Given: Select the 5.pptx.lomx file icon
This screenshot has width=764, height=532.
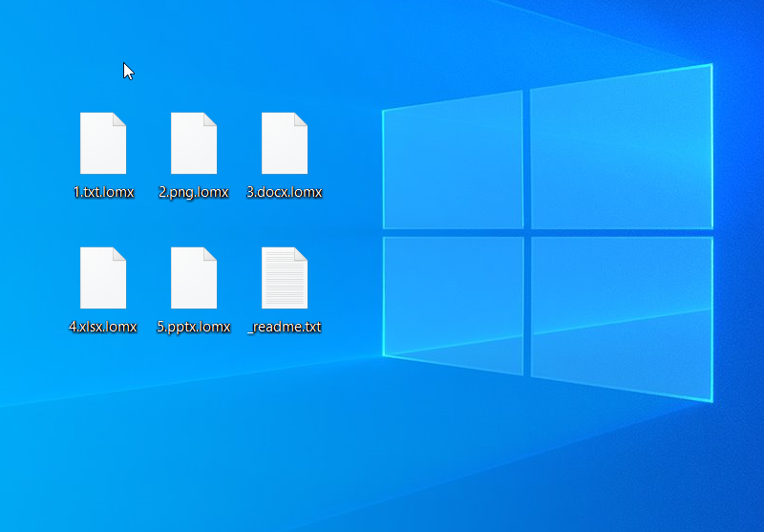Looking at the screenshot, I should coord(194,278).
